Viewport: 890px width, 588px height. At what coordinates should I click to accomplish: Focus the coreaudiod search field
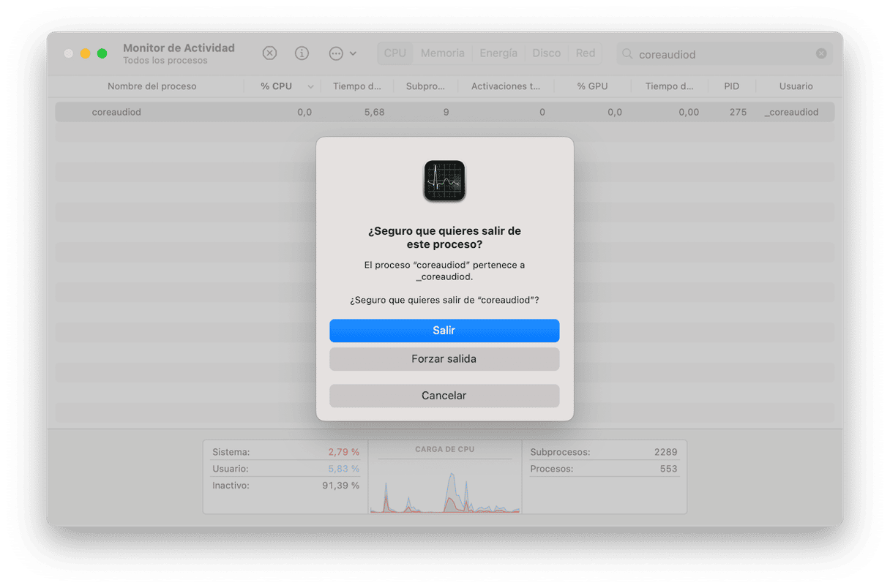pyautogui.click(x=725, y=54)
